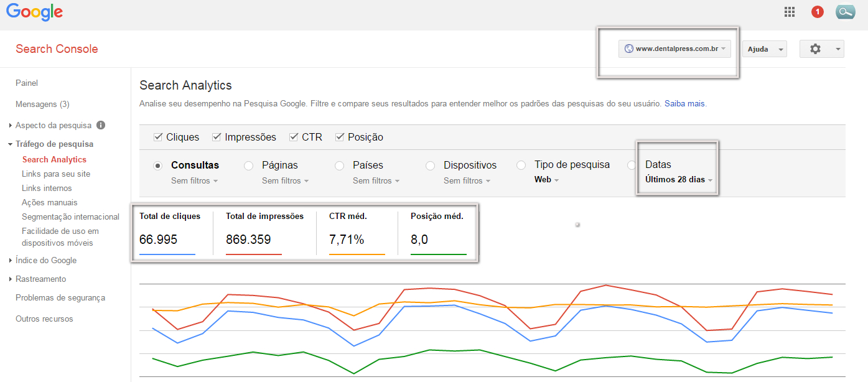Uncheck the Cliques checkbox
This screenshot has width=868, height=382.
click(159, 137)
